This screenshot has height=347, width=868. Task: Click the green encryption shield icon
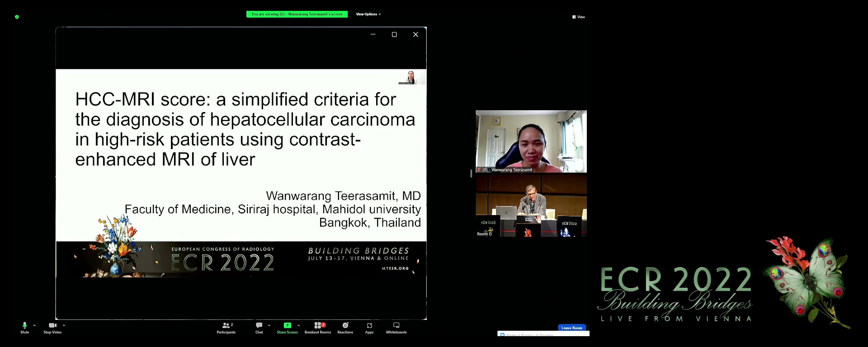17,17
